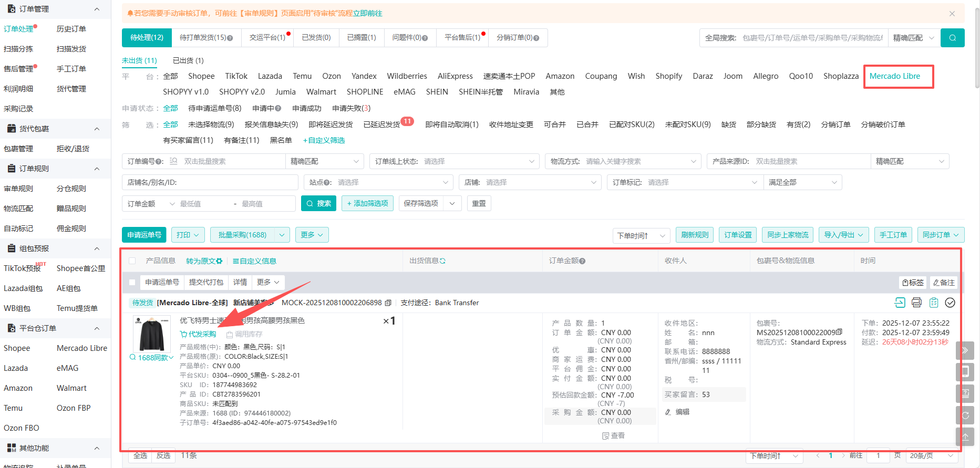Click the 订单金额 help question icon

[582, 261]
